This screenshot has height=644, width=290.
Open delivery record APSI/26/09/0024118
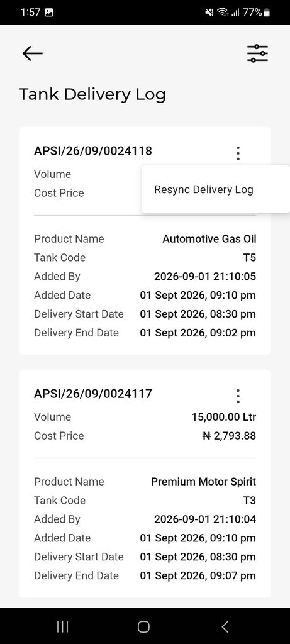tap(93, 151)
